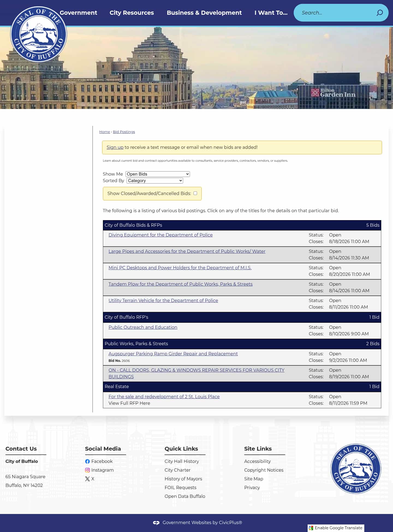Image resolution: width=393 pixels, height=532 pixels.
Task: Click Enable Google Translate button
Action: click(x=336, y=528)
